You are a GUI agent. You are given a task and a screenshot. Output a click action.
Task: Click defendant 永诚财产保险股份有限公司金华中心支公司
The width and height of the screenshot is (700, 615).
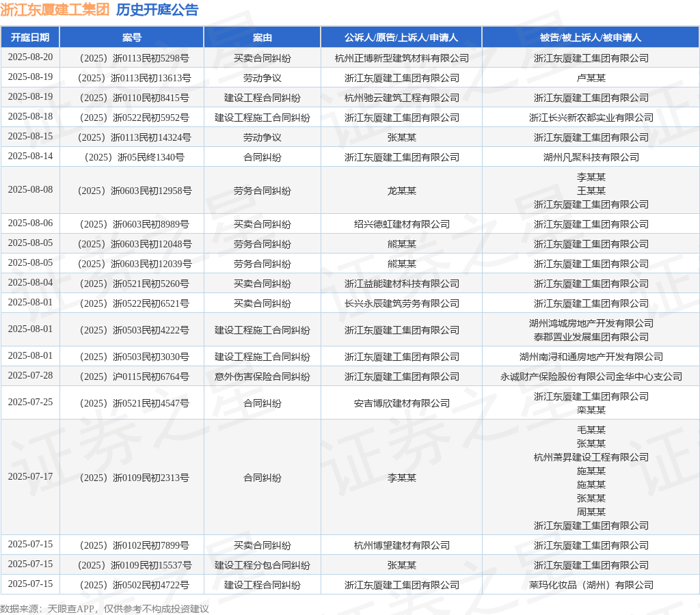[x=591, y=377]
